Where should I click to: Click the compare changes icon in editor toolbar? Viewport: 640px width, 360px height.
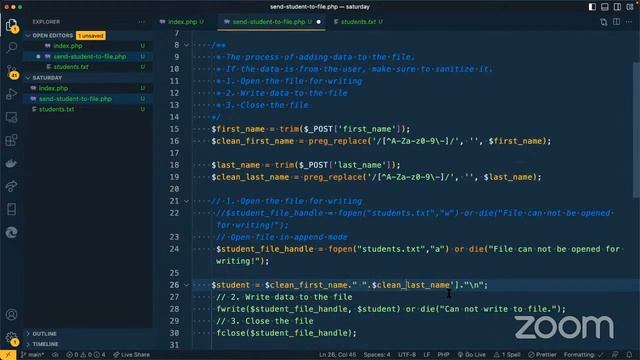pos(604,22)
